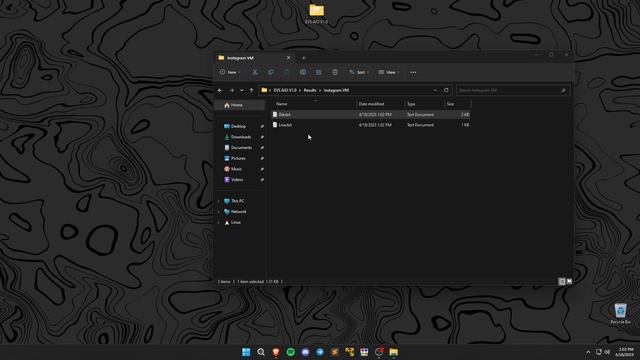Screen dimensions: 640x360
Task: Open the New item menu
Action: (x=230, y=72)
